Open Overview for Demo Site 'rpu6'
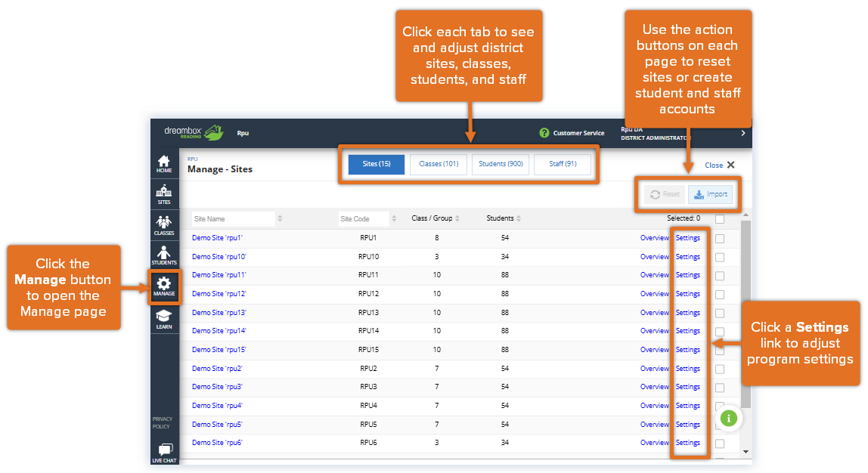Screen dimensions: 868x473 [x=654, y=443]
